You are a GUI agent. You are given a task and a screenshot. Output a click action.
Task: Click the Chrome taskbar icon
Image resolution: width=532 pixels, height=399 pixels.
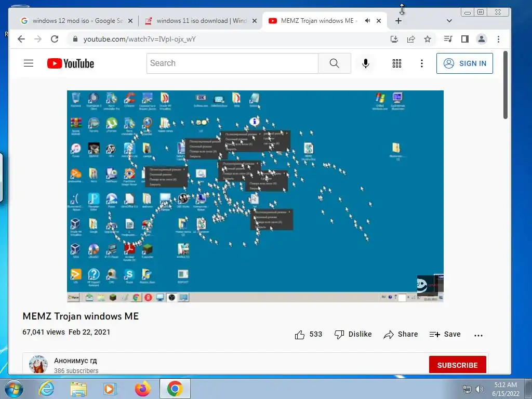[175, 389]
